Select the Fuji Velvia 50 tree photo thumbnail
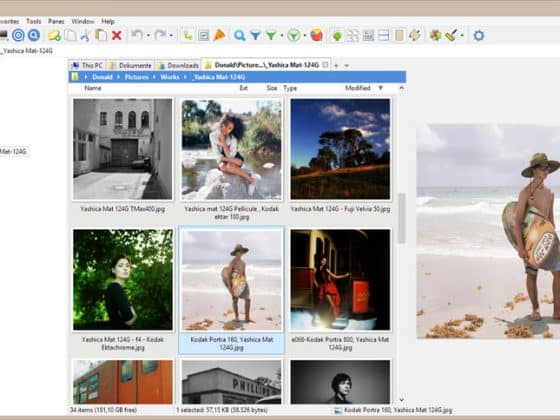 [340, 149]
